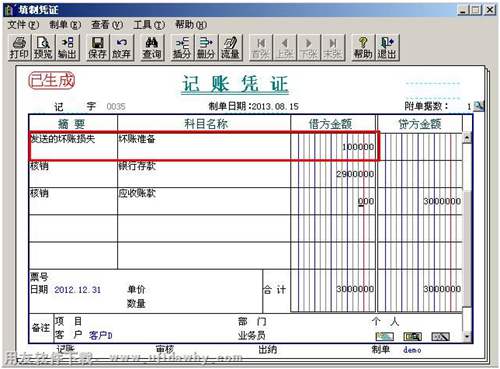
Task: Click the 退出 exit icon
Action: coord(387,48)
